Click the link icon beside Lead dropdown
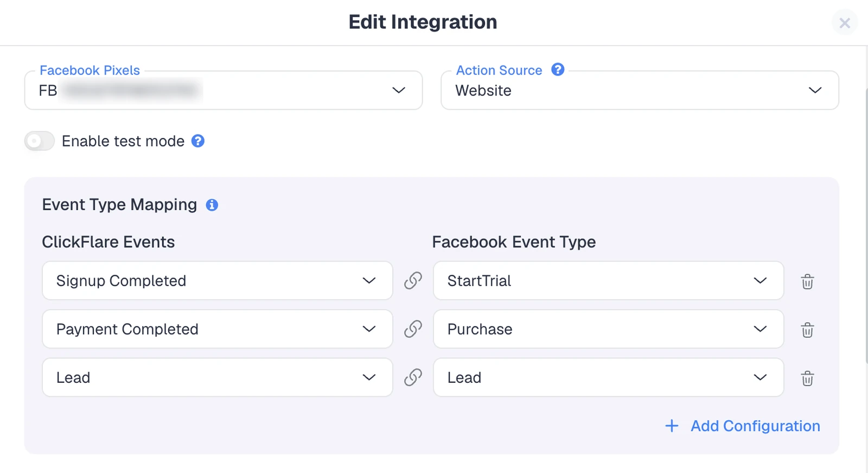Image resolution: width=868 pixels, height=473 pixels. click(413, 377)
